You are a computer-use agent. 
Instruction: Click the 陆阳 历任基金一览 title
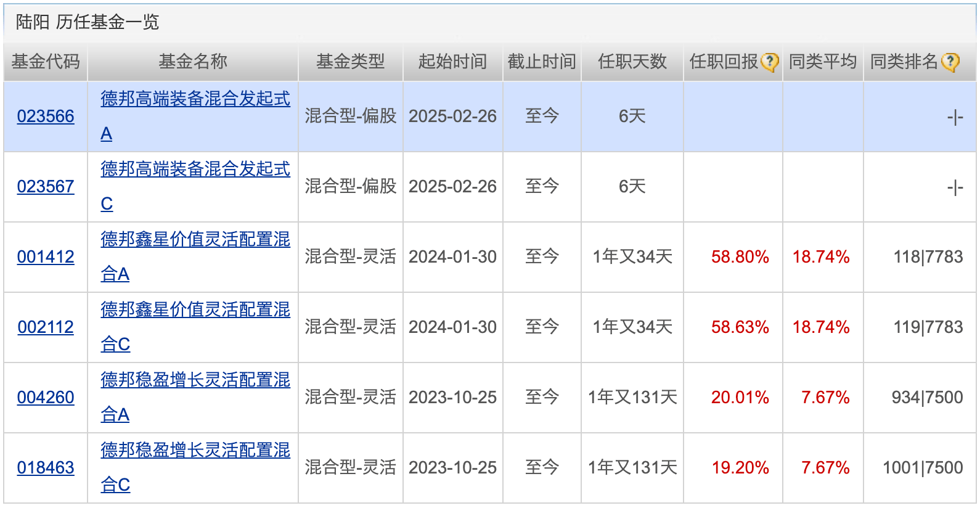pos(87,22)
